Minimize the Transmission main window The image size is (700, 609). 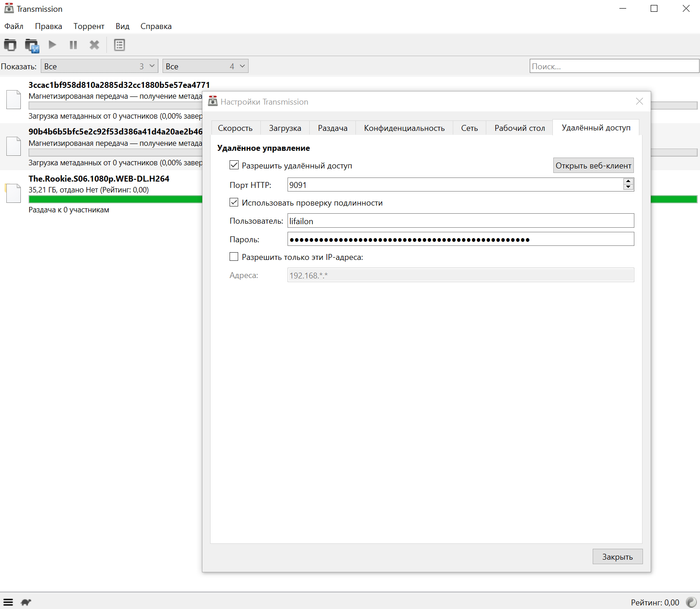[623, 9]
